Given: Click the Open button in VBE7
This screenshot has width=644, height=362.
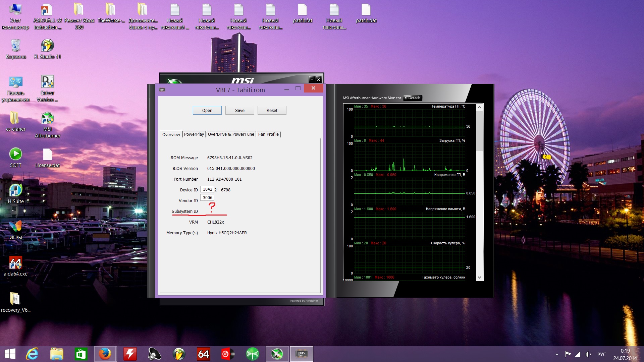Looking at the screenshot, I should coord(207,110).
